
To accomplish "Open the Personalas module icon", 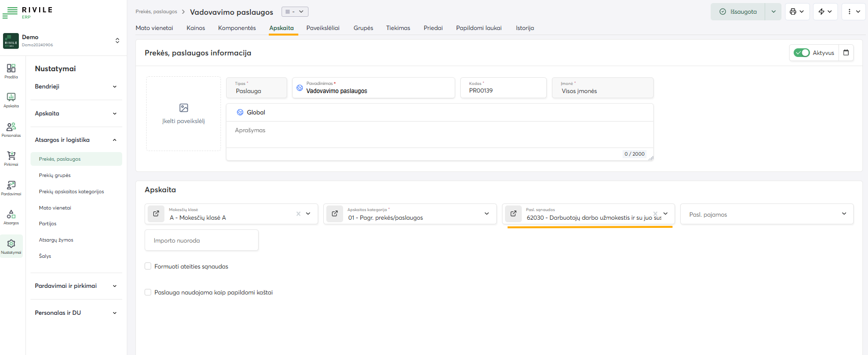I will pyautogui.click(x=11, y=129).
